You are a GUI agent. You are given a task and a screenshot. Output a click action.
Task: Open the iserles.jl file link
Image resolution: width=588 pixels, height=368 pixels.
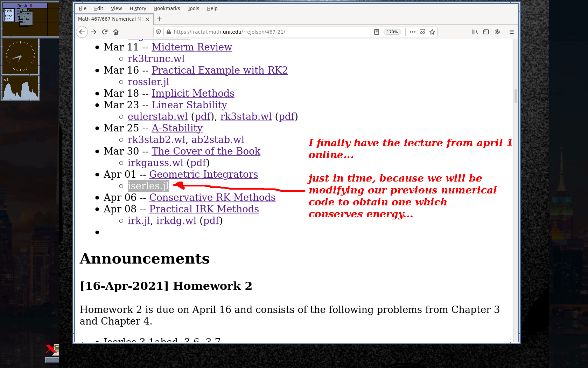[x=148, y=186]
